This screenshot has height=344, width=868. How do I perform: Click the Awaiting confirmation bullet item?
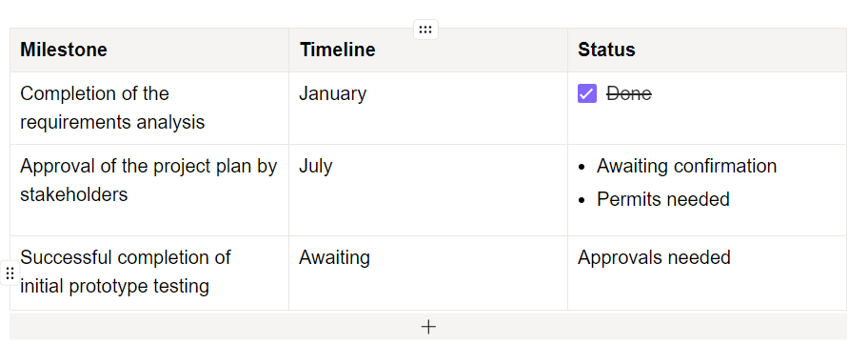(686, 166)
